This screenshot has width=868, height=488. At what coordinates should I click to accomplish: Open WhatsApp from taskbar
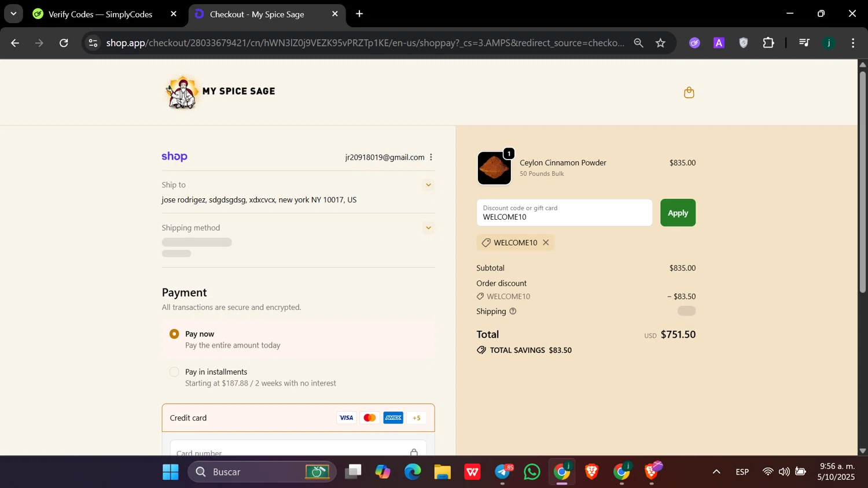[532, 472]
